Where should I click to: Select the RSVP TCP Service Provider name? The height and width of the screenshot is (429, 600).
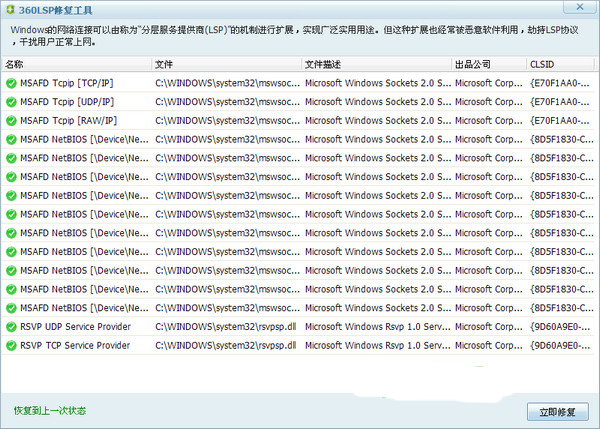point(75,346)
